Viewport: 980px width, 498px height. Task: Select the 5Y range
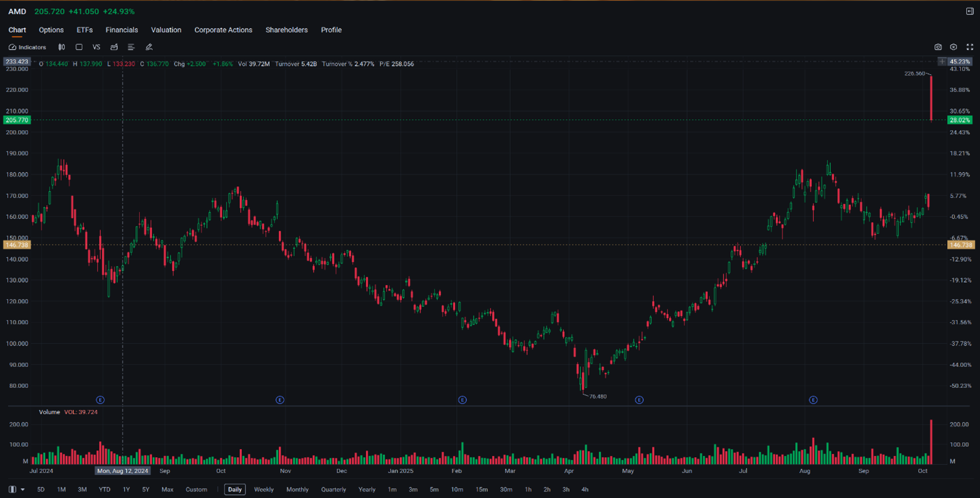click(x=146, y=489)
